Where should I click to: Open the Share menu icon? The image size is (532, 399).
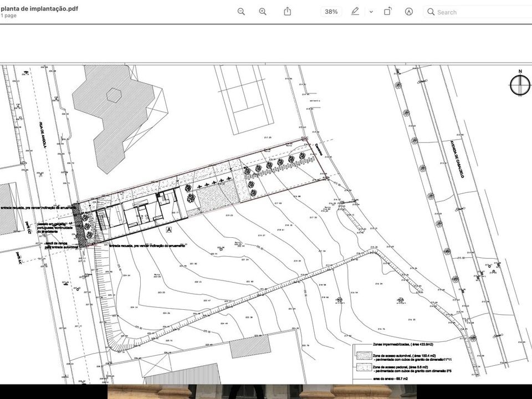(x=288, y=11)
